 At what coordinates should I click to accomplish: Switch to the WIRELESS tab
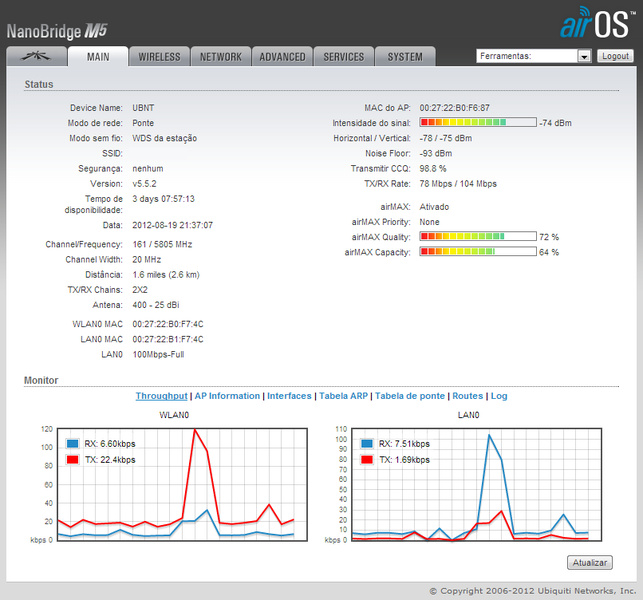(159, 56)
